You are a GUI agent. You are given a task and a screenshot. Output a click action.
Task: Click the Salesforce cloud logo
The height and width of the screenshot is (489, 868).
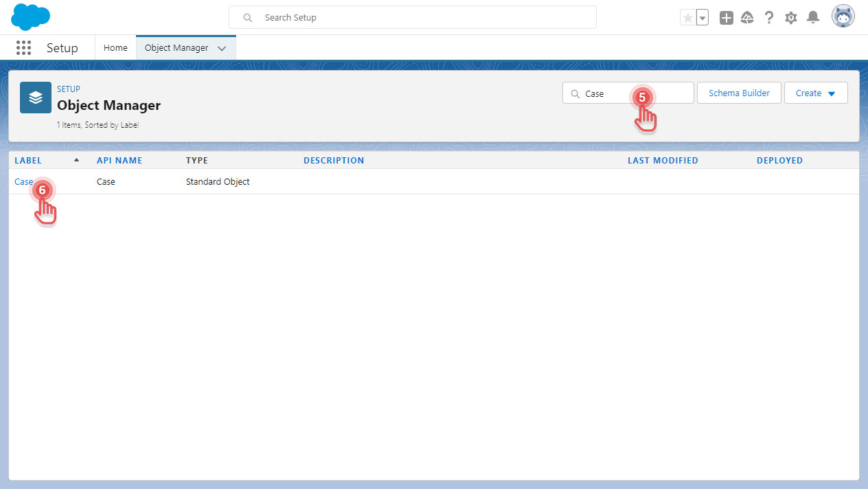click(30, 16)
